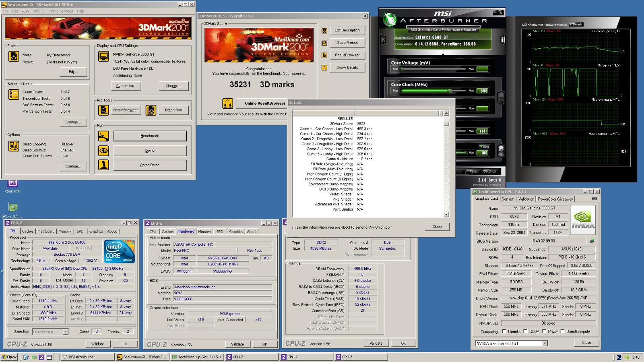Toggle Auto fan speed in Afterburner
Viewport: 644px width, 362px height.
(x=484, y=147)
